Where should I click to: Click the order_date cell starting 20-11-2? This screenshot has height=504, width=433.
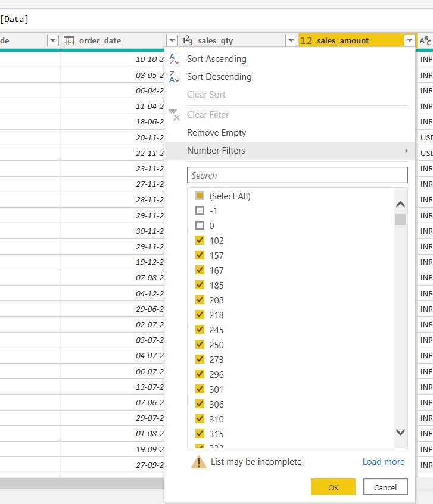113,137
